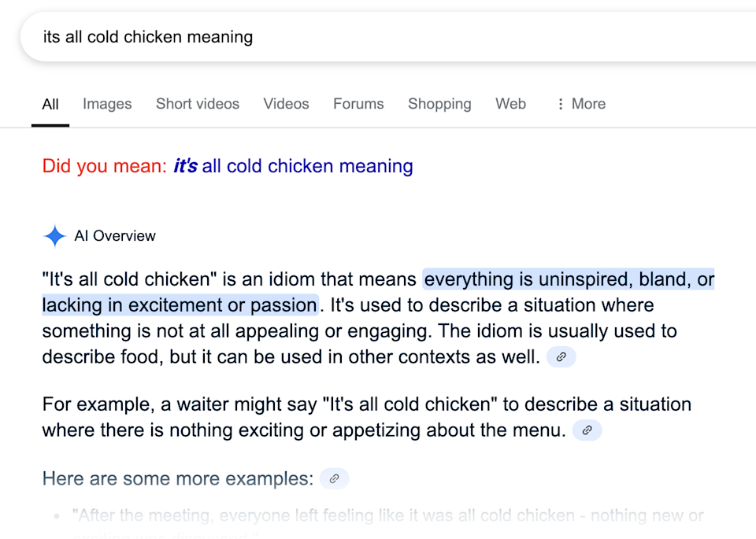756x539 pixels.
Task: Click the AI Overview heading label
Action: [114, 236]
